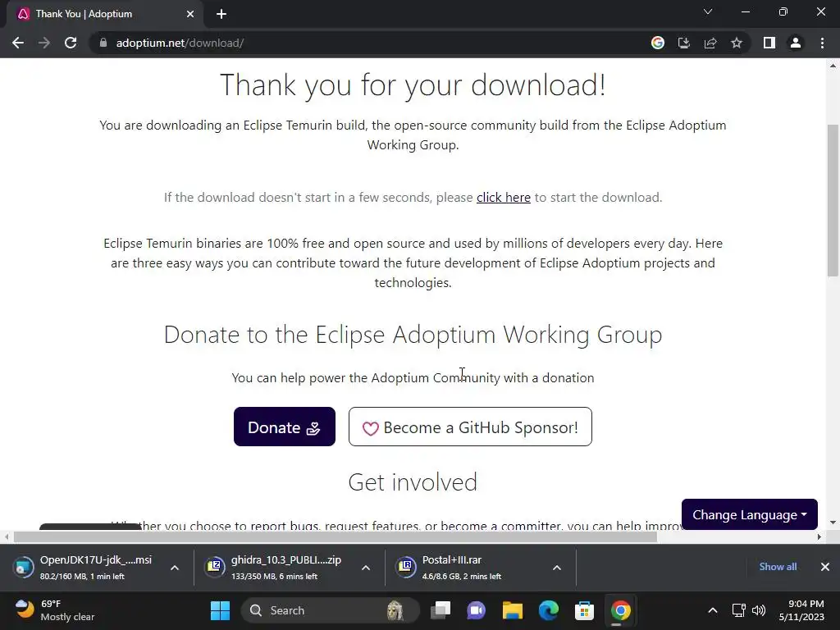This screenshot has width=840, height=630.
Task: Click the vertical page scrollbar thumb
Action: (x=833, y=200)
